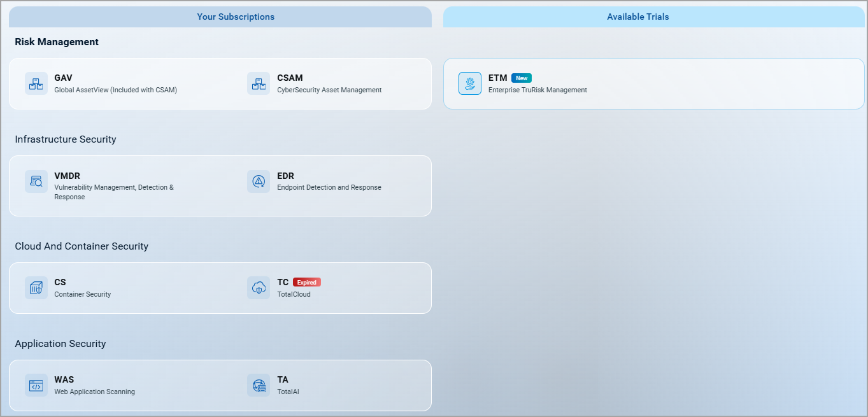
Task: Click the Application Security section heading
Action: click(x=60, y=344)
